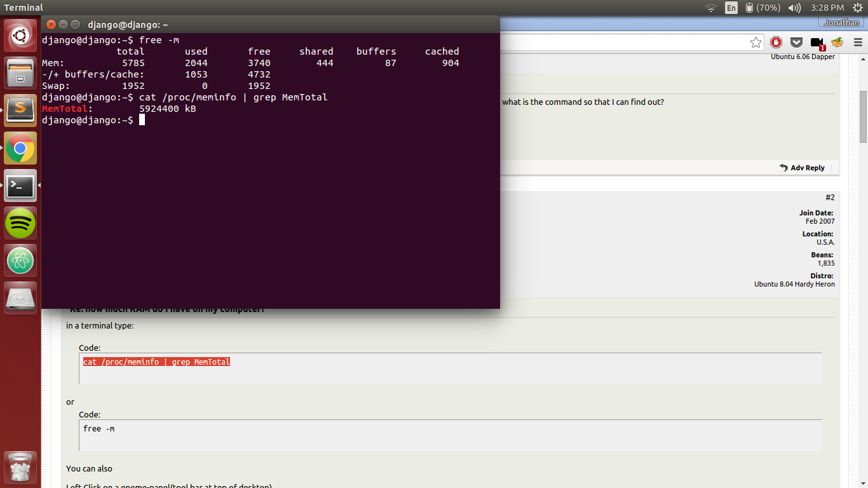The height and width of the screenshot is (488, 868).
Task: Open Sublime Text from the launcher
Action: (x=21, y=111)
